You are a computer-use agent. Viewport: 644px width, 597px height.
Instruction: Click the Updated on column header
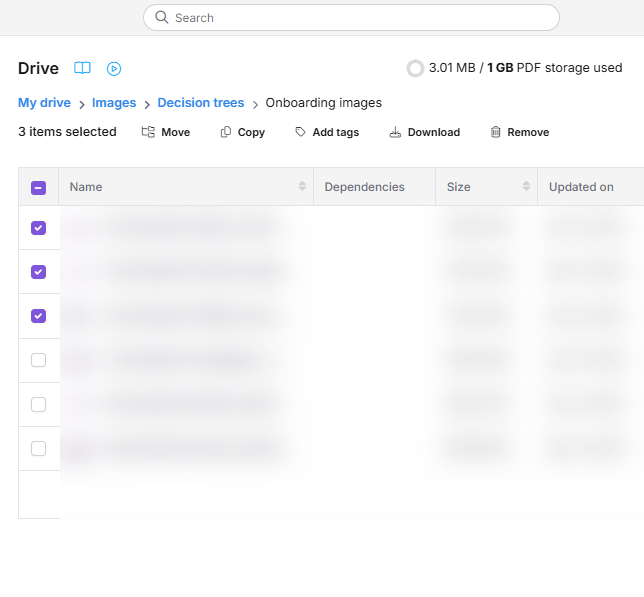(591, 187)
